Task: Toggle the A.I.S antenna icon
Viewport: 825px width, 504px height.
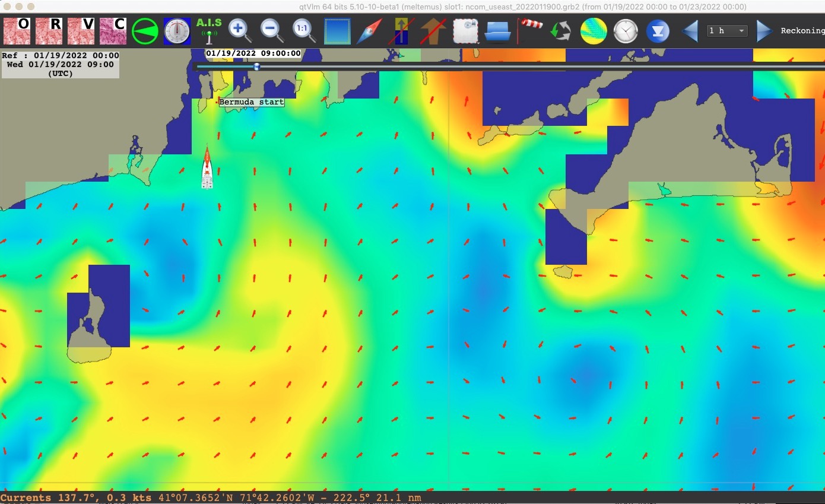Action: coord(209,31)
